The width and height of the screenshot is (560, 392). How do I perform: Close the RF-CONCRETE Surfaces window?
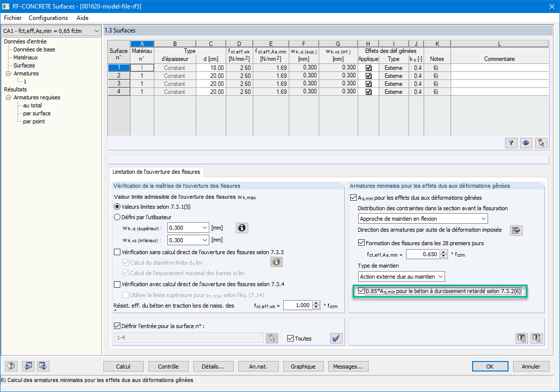(552, 6)
